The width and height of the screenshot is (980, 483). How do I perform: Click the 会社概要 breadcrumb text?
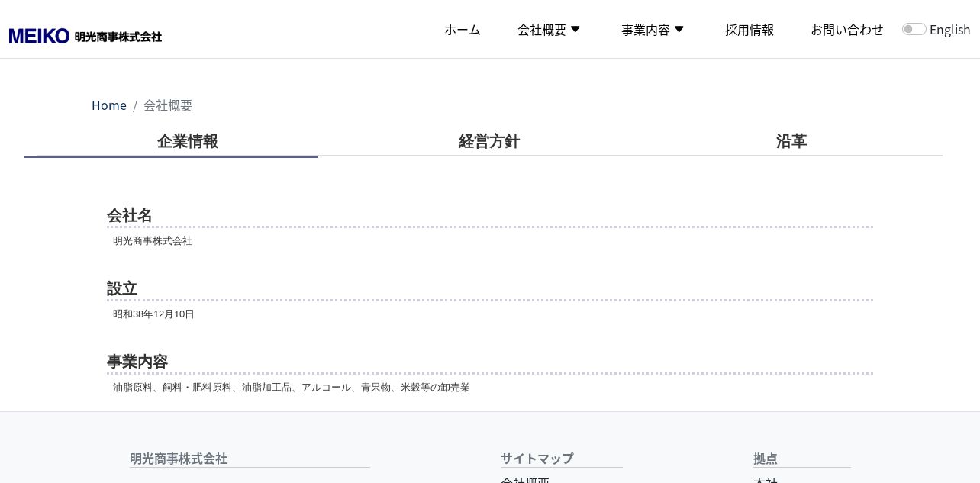[x=168, y=105]
